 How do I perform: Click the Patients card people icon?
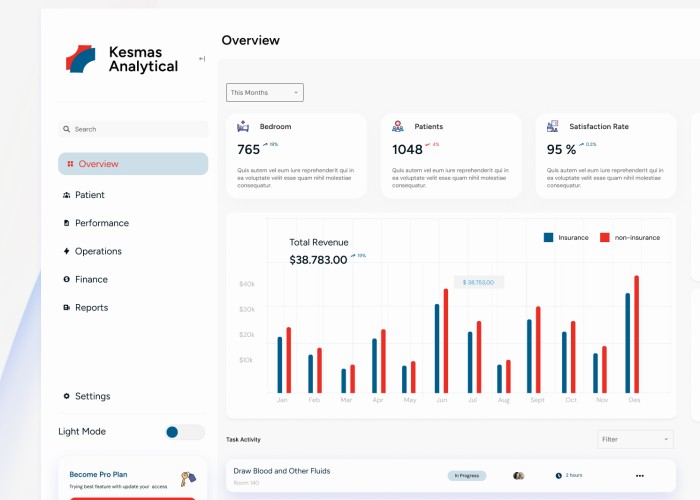(x=398, y=127)
